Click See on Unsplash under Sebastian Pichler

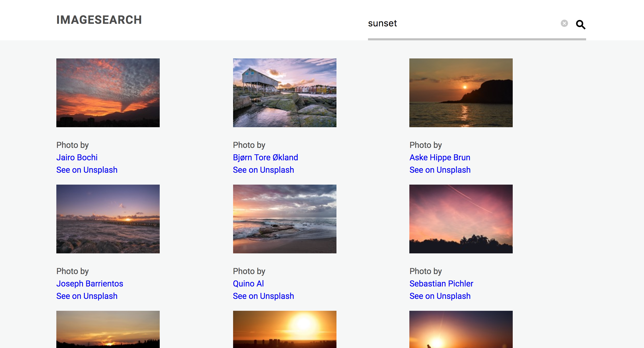(x=440, y=296)
